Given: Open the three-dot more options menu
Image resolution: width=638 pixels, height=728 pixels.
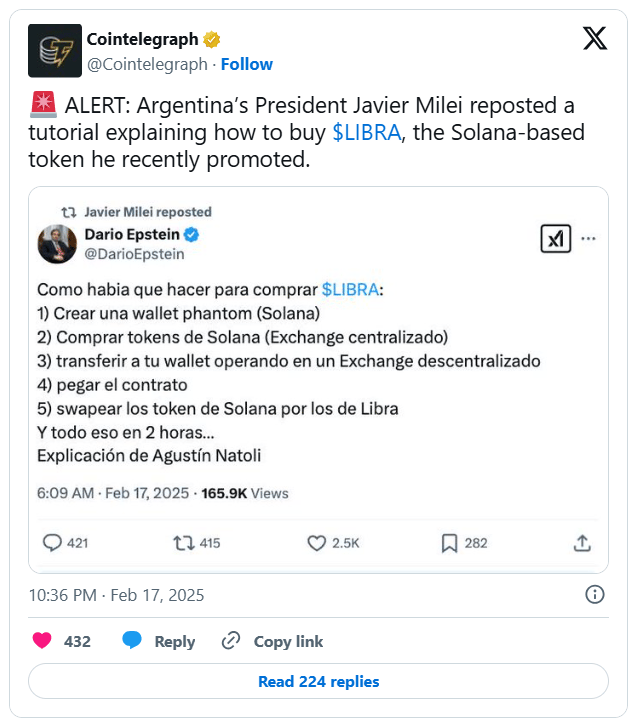Looking at the screenshot, I should pos(589,239).
